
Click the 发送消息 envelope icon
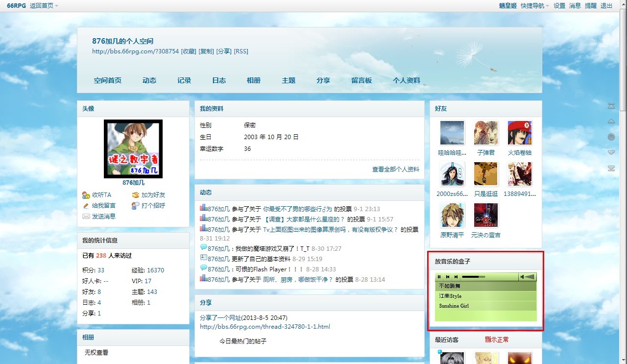tap(86, 216)
